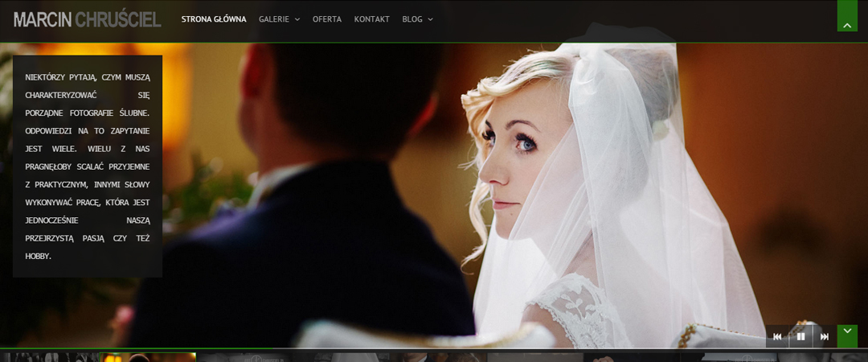Select the first thumbnail in bottom strip
The height and width of the screenshot is (362, 868).
[x=48, y=357]
